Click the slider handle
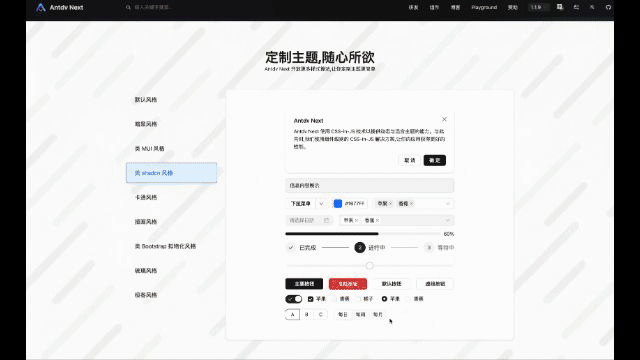640x360 pixels. tap(369, 266)
